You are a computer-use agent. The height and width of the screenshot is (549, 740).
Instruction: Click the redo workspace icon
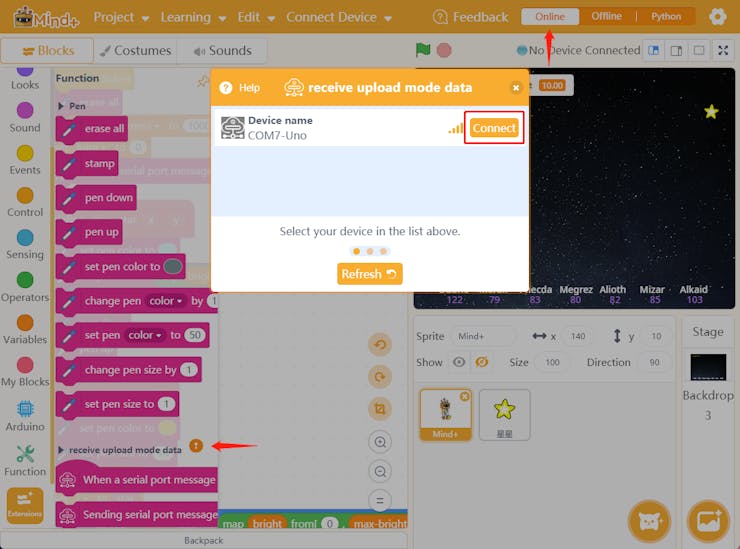point(380,377)
